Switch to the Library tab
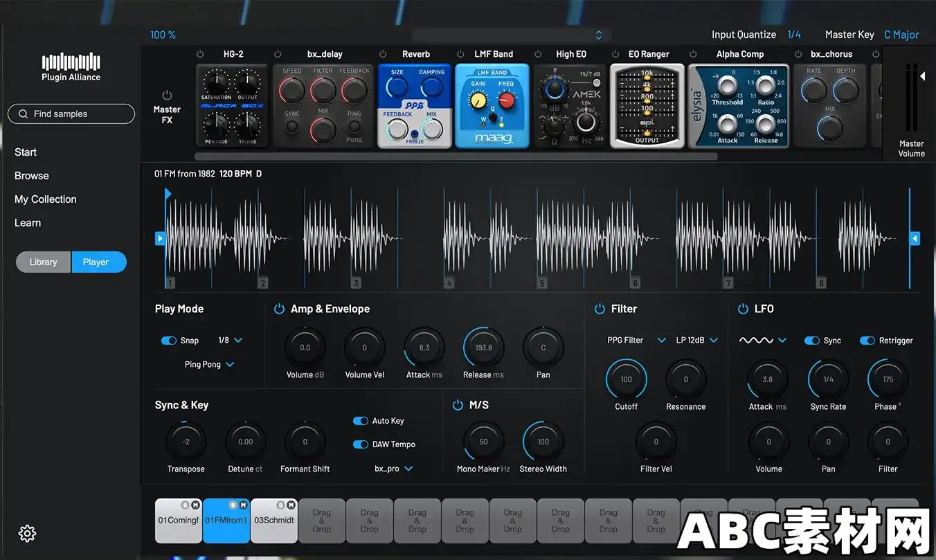This screenshot has height=560, width=936. point(44,262)
